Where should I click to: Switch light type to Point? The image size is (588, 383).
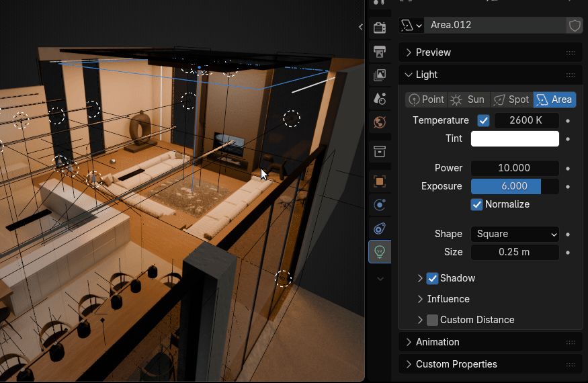pos(426,100)
